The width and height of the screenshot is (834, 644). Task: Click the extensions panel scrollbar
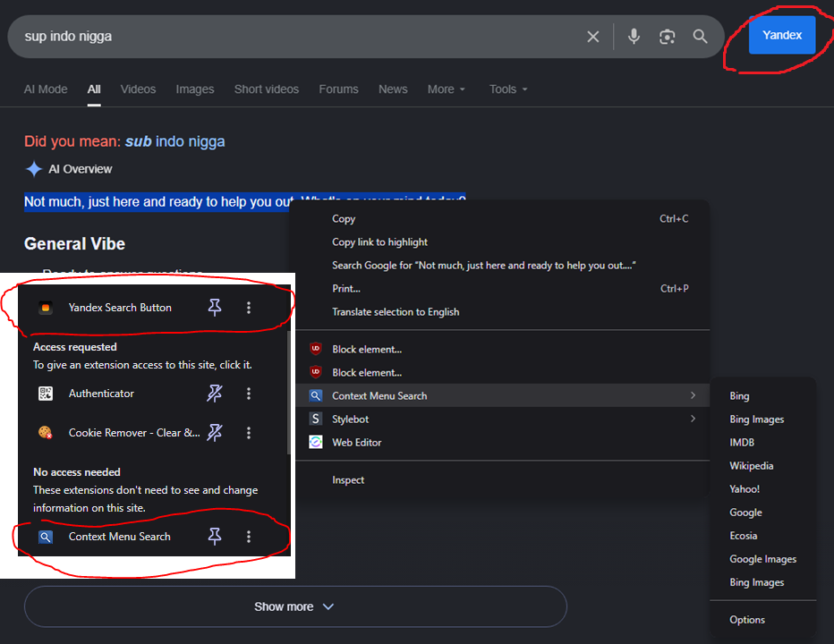coord(289,393)
